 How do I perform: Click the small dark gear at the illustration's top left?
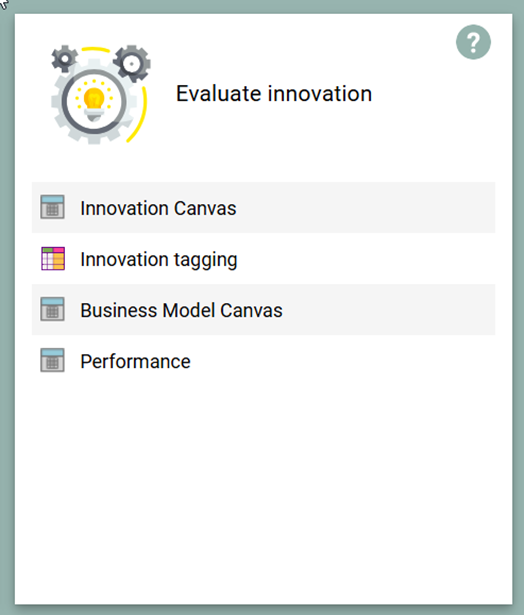[64, 58]
